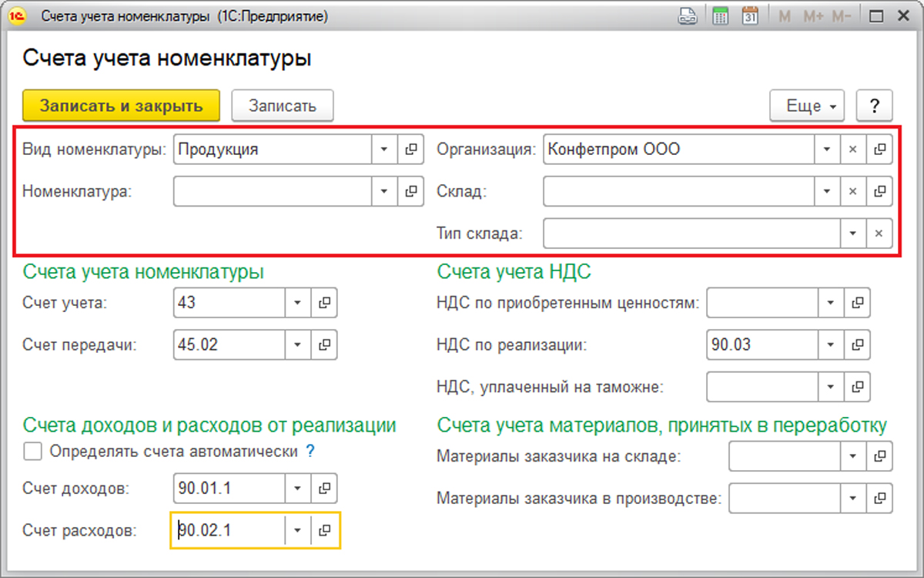Click inside the Счет доходов input field

tap(227, 489)
